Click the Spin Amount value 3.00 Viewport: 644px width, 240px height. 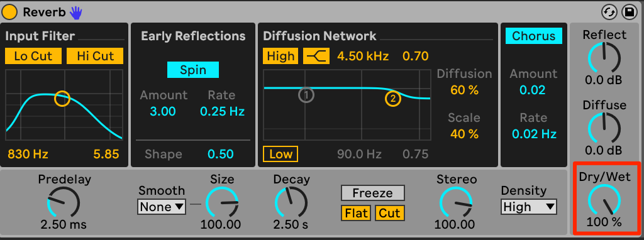pos(163,111)
